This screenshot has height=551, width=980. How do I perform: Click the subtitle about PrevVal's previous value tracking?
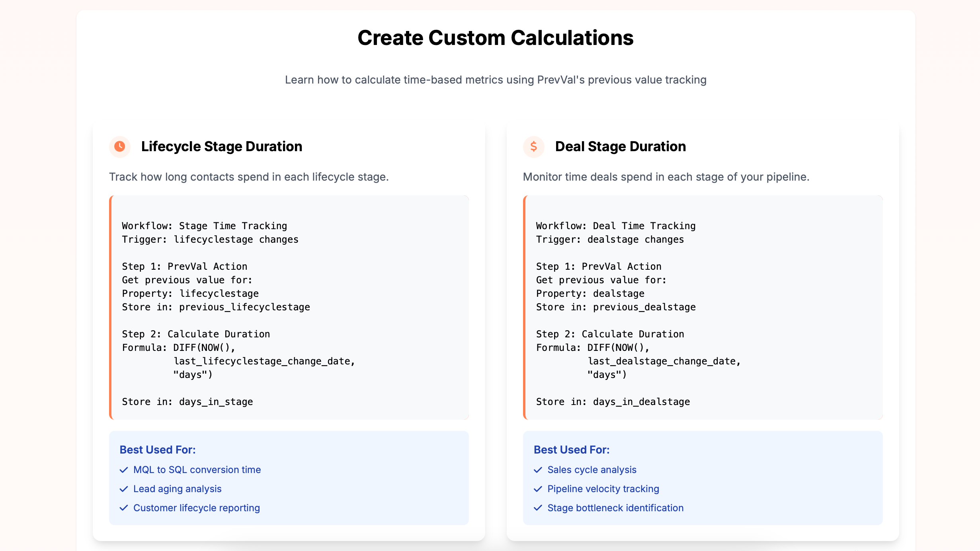pos(496,80)
